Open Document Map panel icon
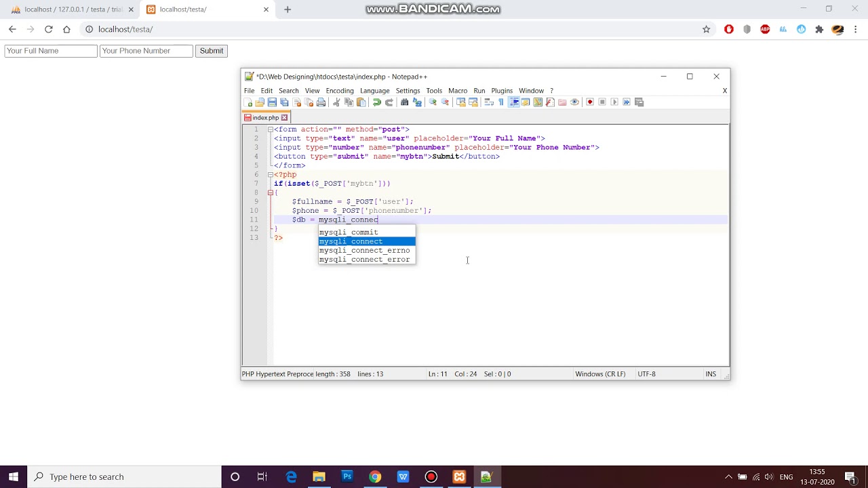 click(x=538, y=102)
